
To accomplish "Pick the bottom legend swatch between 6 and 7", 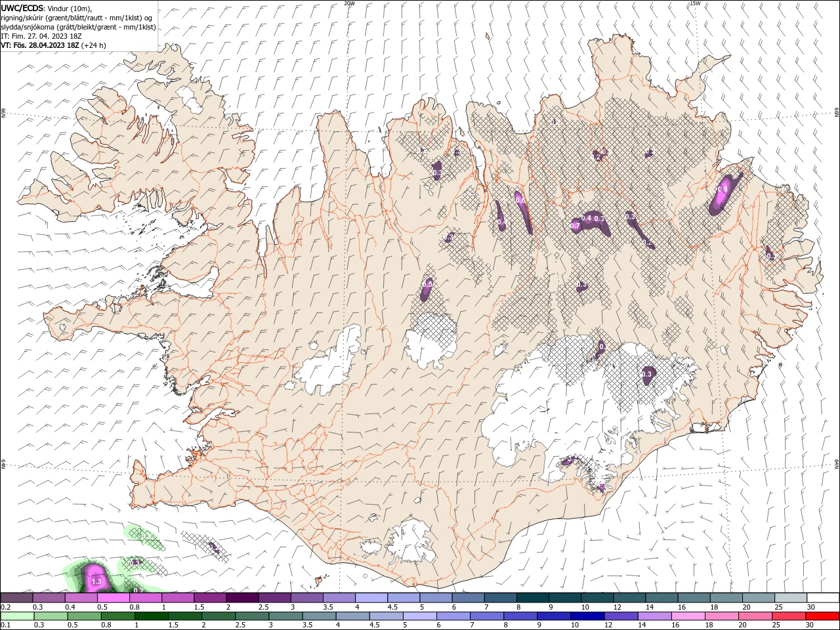I will point(453,616).
